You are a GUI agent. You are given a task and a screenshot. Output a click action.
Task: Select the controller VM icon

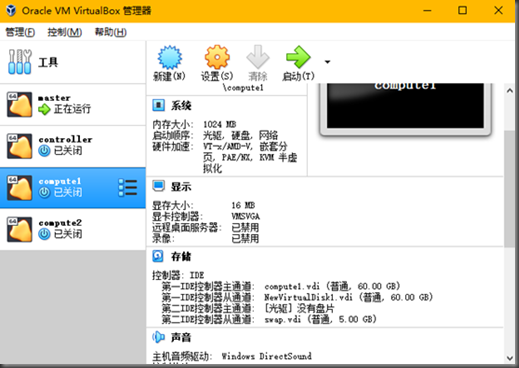(x=20, y=146)
